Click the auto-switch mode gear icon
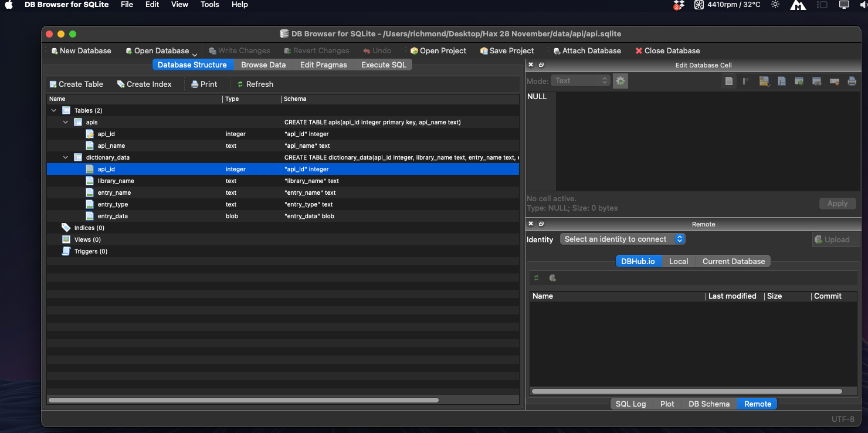The image size is (868, 433). tap(621, 81)
